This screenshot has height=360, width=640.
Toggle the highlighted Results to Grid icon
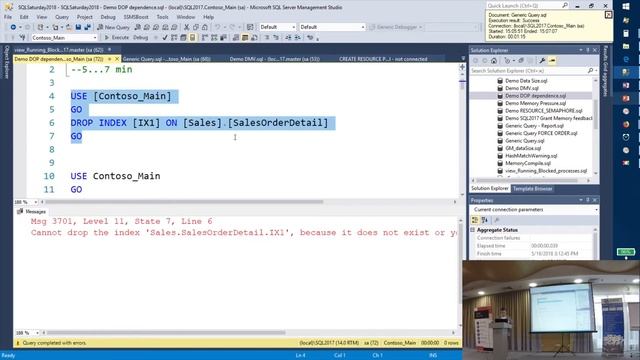click(x=245, y=38)
